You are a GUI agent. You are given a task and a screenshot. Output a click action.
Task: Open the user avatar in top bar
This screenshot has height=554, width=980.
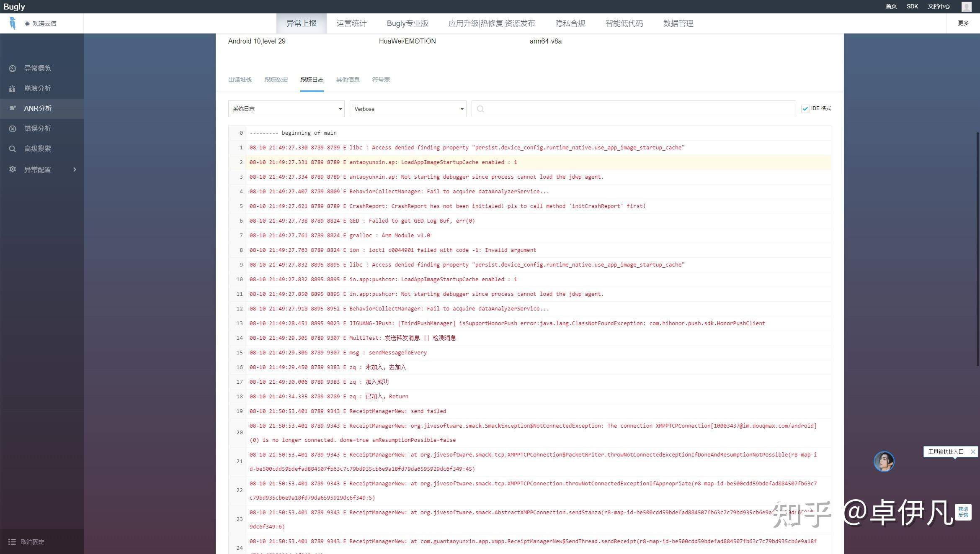[966, 6]
